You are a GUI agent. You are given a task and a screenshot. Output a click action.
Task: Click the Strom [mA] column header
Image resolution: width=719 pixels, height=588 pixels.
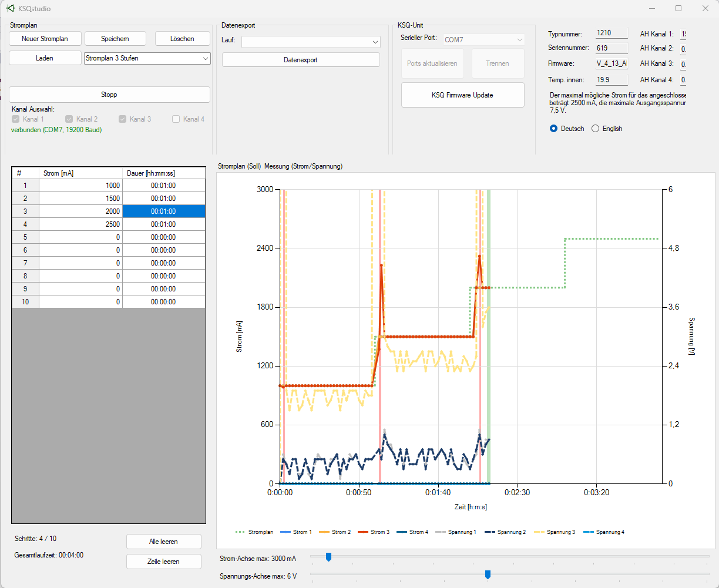[80, 173]
